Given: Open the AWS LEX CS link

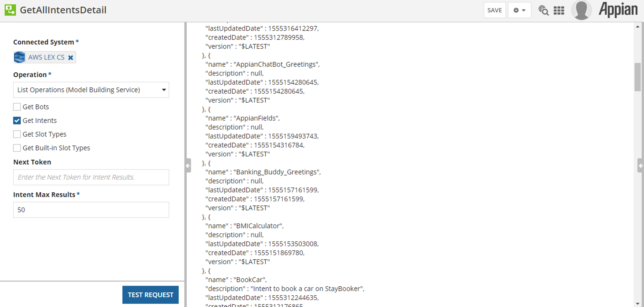Looking at the screenshot, I should pyautogui.click(x=46, y=57).
